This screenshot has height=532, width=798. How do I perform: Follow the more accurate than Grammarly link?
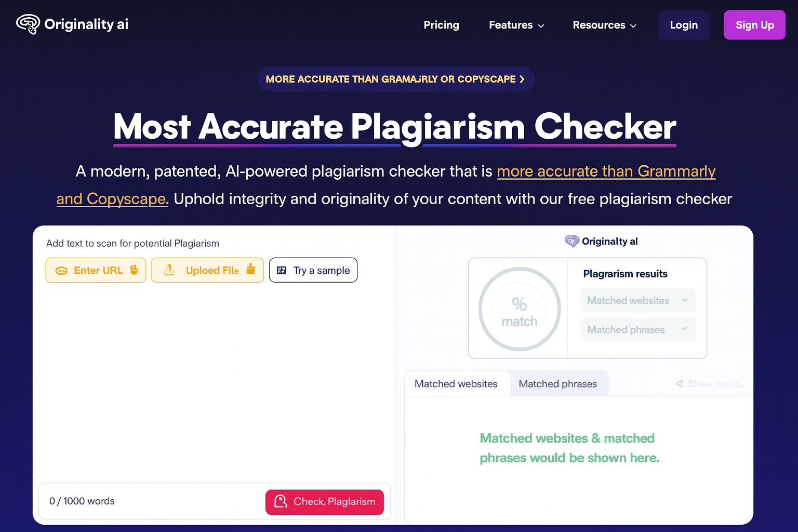[x=606, y=171]
